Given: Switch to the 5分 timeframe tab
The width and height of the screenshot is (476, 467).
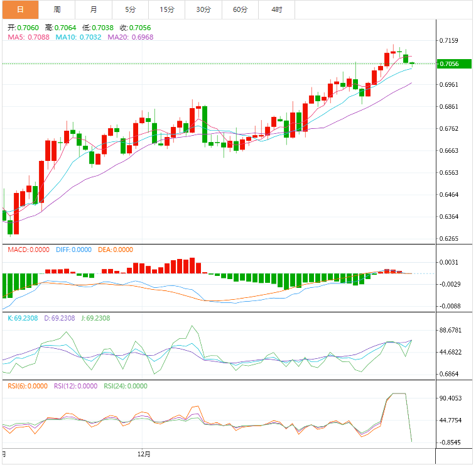Looking at the screenshot, I should point(130,9).
